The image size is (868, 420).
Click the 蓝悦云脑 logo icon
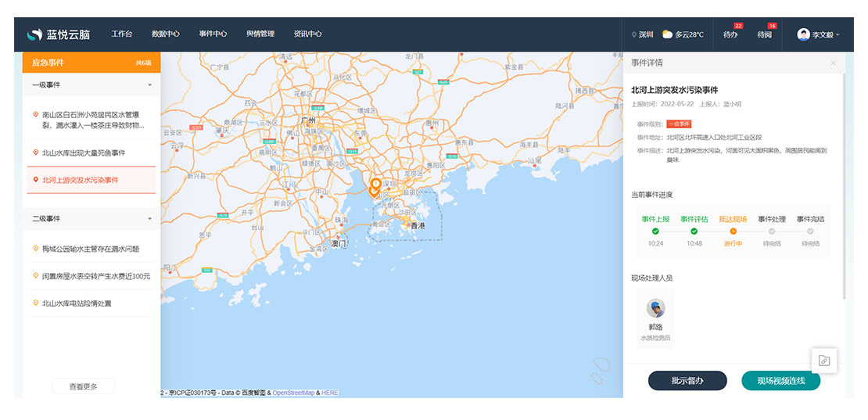tap(34, 34)
